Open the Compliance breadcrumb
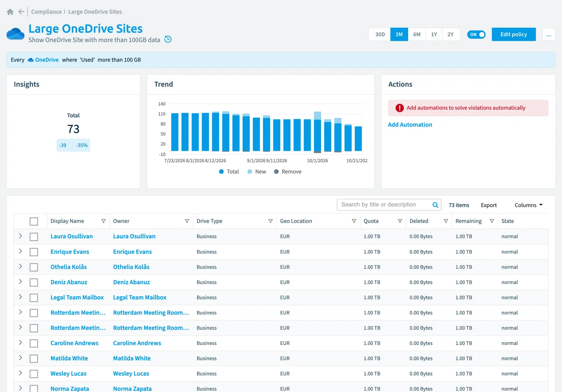Screen dimensions: 562x392 click(x=46, y=12)
